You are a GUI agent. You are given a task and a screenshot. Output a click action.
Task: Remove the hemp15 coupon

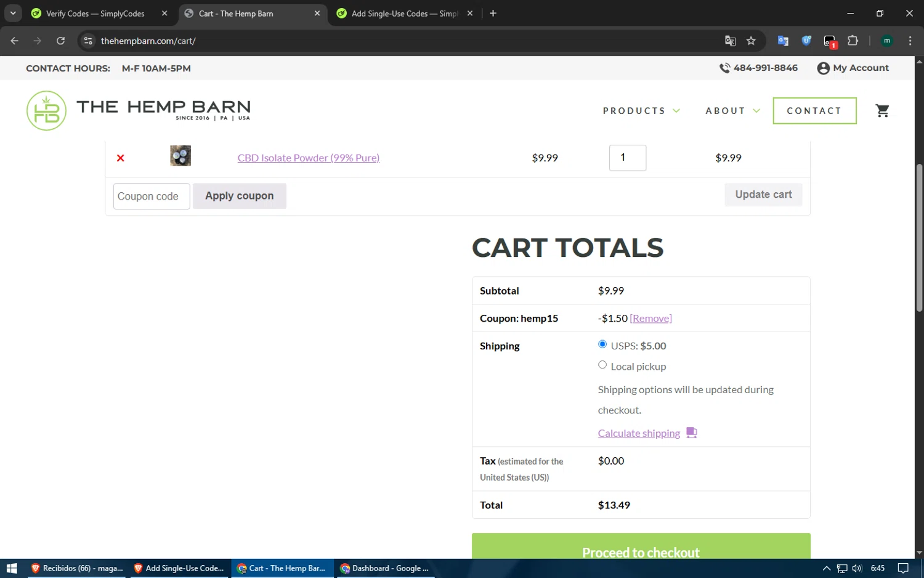(650, 319)
